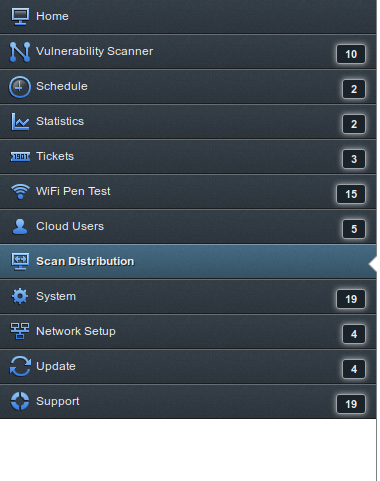Click the Network Setup topology icon
The width and height of the screenshot is (380, 481).
tap(20, 331)
